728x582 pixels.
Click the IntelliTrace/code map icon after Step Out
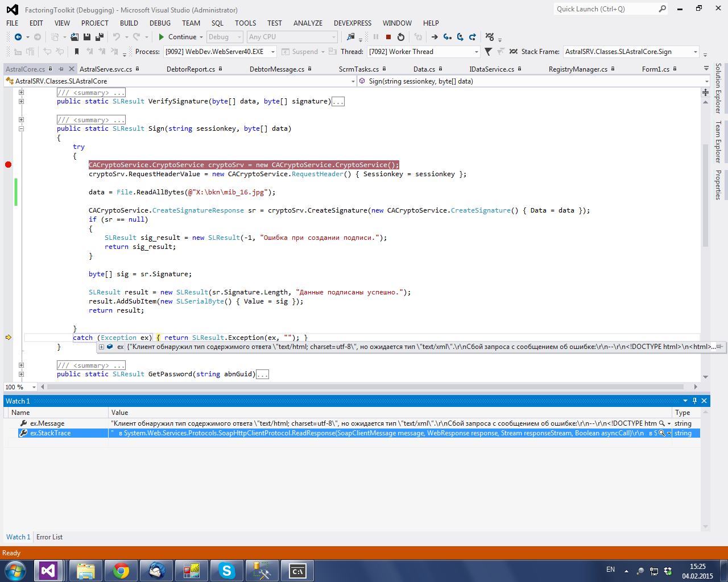coord(490,37)
